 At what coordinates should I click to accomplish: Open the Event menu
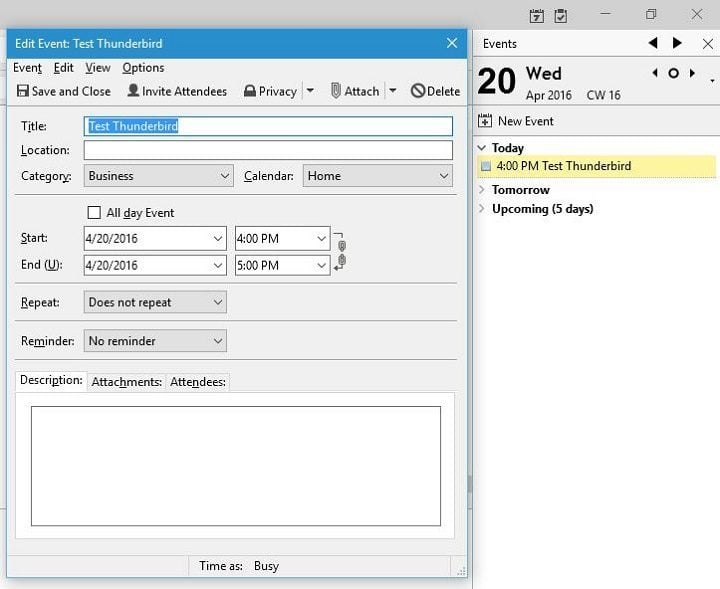[28, 68]
